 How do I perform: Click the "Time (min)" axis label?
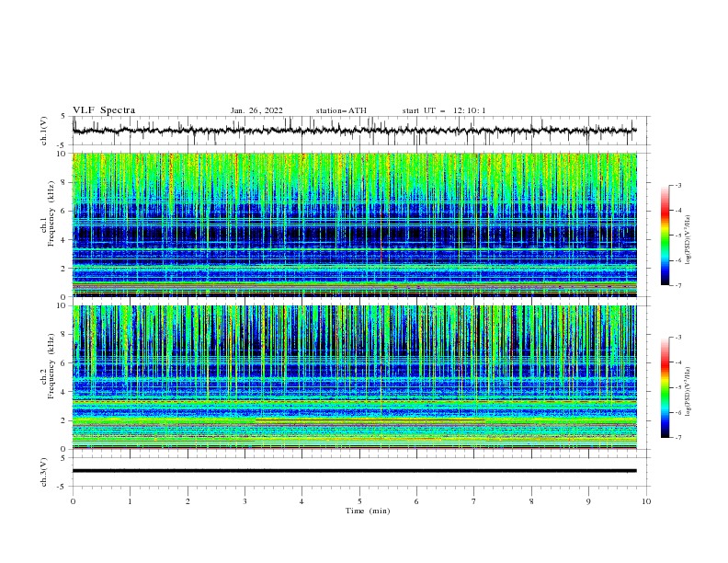point(368,511)
